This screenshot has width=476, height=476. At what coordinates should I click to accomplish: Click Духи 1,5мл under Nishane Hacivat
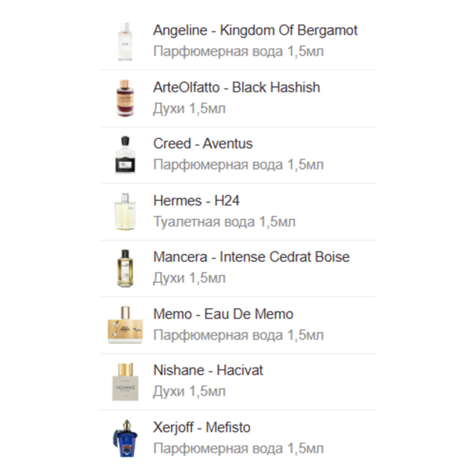click(189, 392)
